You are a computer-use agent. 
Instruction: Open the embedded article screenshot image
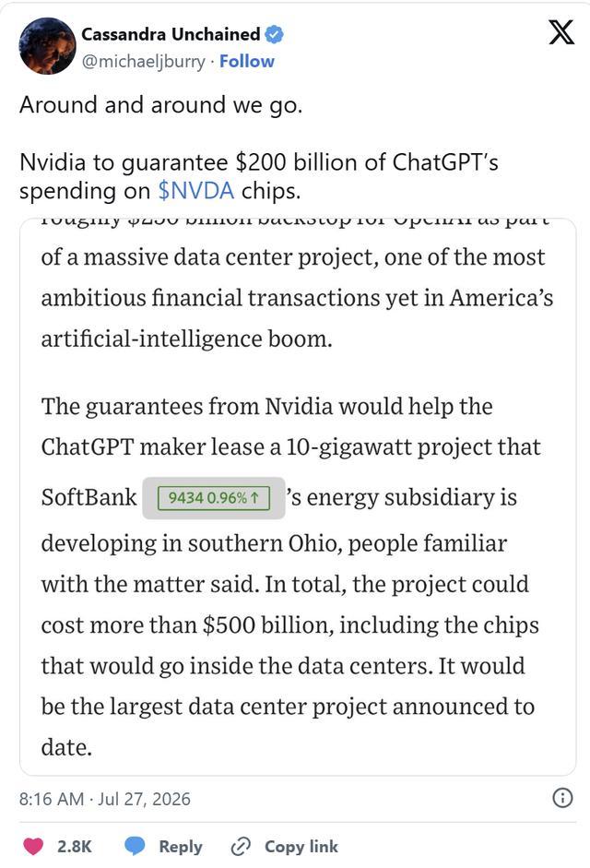[x=298, y=496]
